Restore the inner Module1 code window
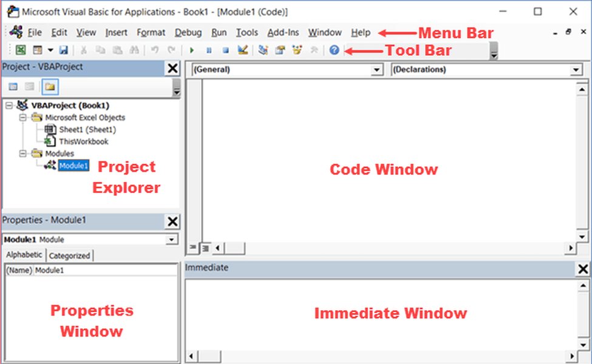 [x=568, y=32]
